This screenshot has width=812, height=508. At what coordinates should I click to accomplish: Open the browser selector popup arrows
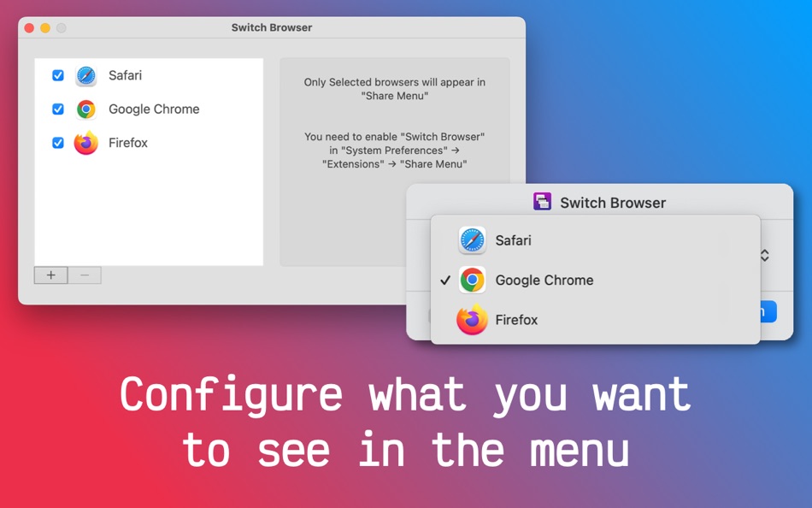click(x=764, y=255)
